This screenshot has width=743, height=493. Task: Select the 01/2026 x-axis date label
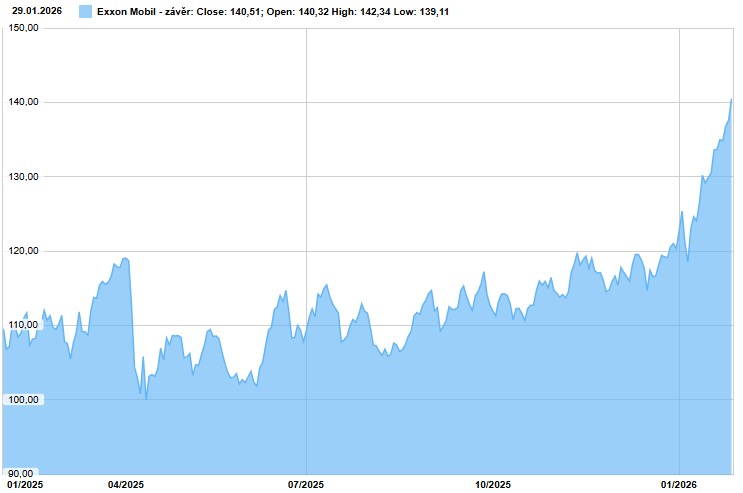[679, 485]
